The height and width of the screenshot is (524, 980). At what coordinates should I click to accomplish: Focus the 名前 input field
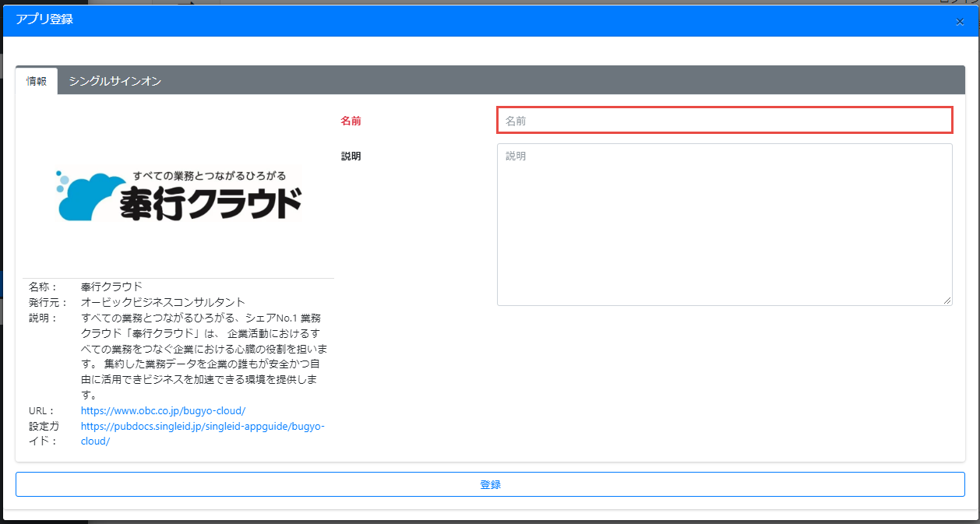tap(724, 121)
